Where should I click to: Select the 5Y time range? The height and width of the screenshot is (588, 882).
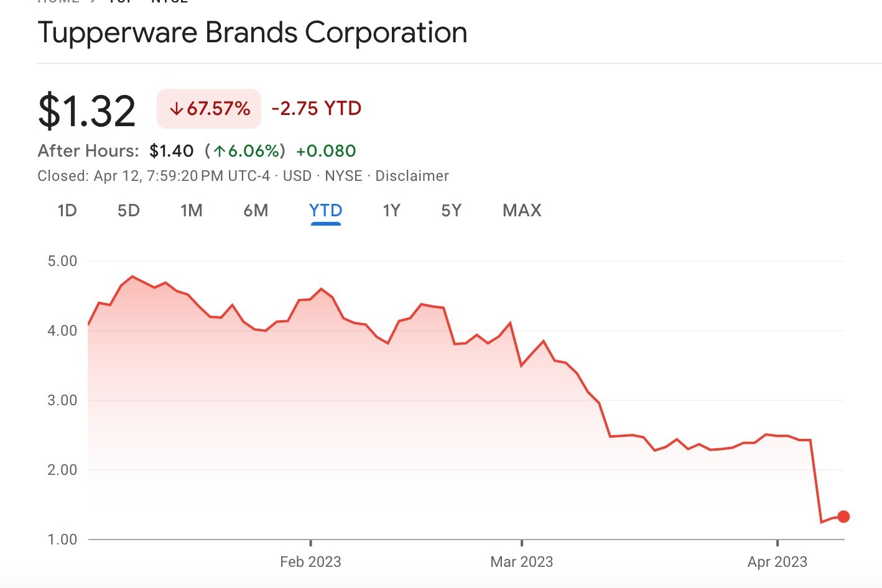451,211
